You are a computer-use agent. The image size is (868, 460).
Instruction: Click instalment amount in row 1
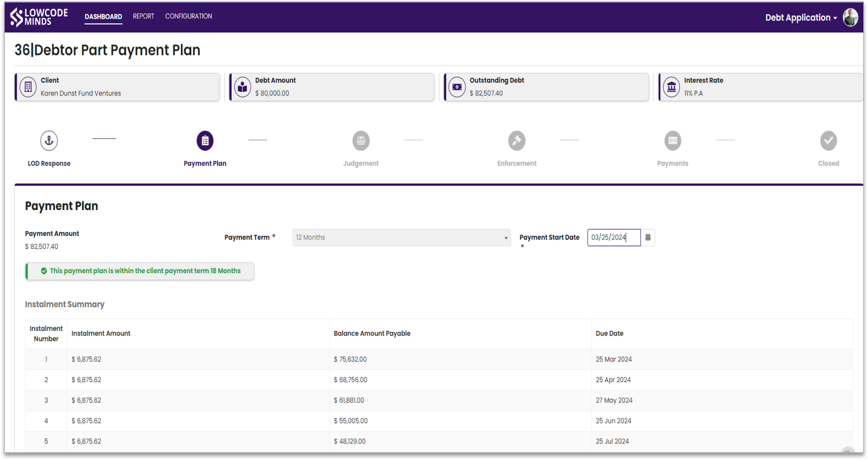coord(86,359)
